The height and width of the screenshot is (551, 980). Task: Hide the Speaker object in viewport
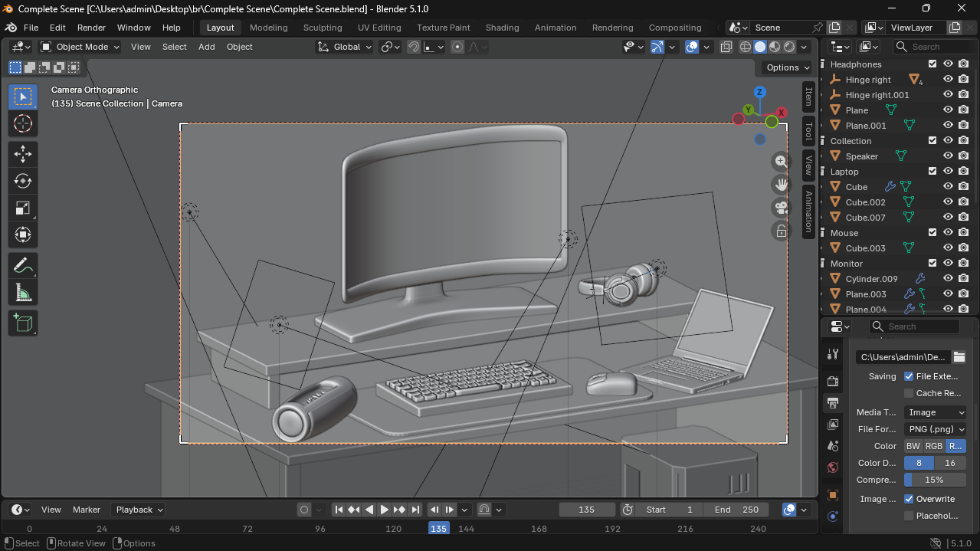(x=948, y=156)
